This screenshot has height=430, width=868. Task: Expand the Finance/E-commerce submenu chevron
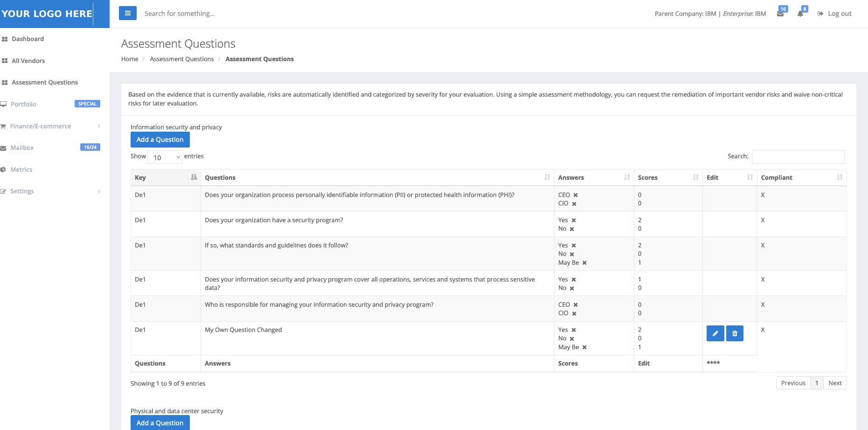pos(99,126)
